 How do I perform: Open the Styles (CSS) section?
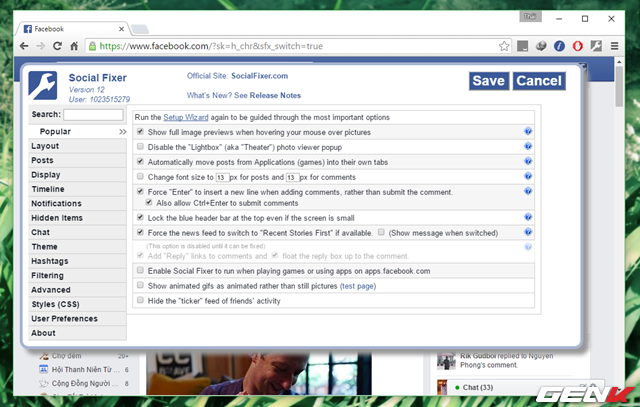tap(77, 304)
